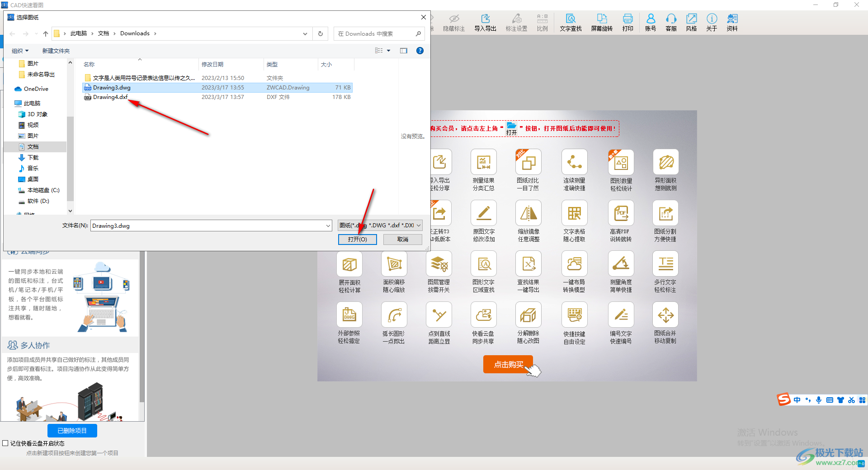Expand the filename history dropdown
The image size is (868, 470).
(x=328, y=226)
